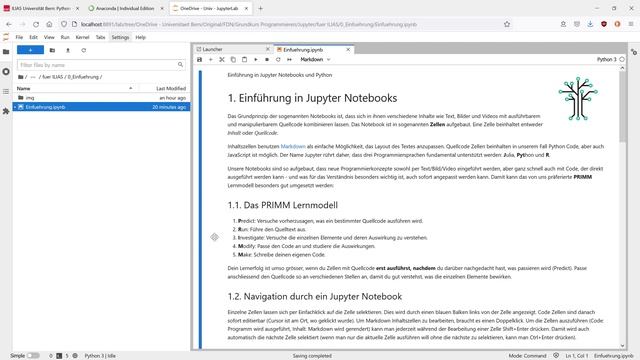Run the selected cell
Viewport: 640px width, 360px height.
(x=256, y=60)
